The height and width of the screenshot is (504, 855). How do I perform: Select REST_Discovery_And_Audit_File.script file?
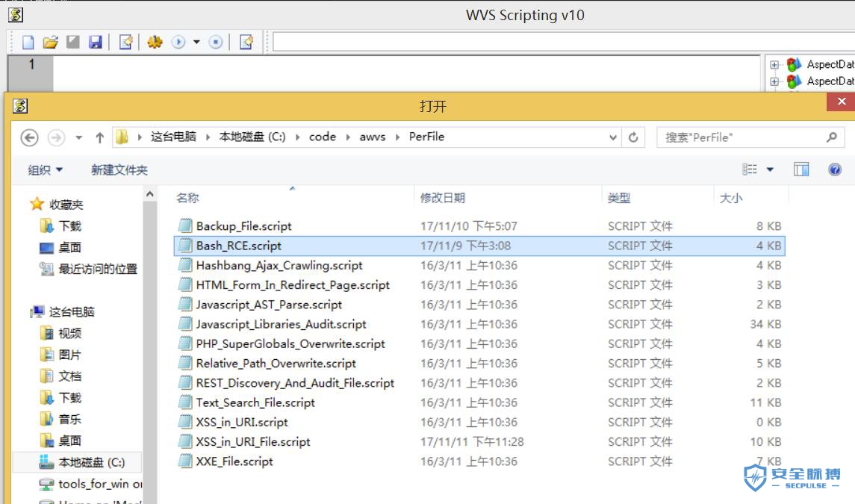(x=295, y=384)
